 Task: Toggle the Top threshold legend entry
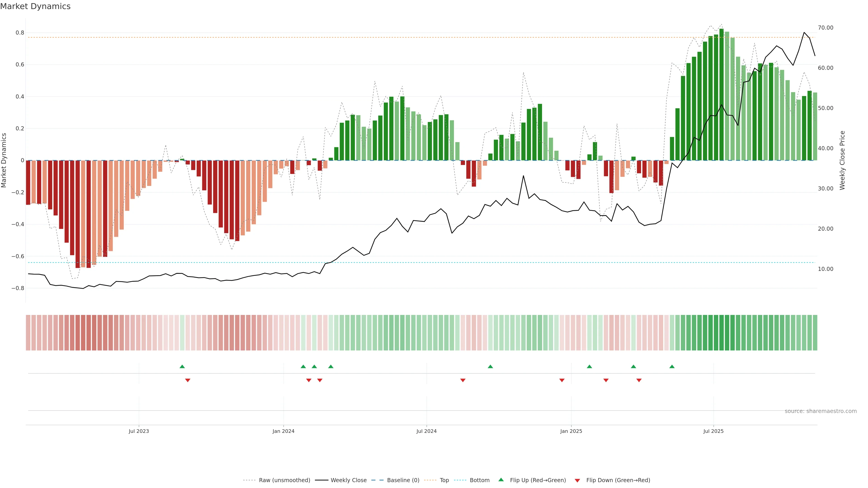(444, 480)
